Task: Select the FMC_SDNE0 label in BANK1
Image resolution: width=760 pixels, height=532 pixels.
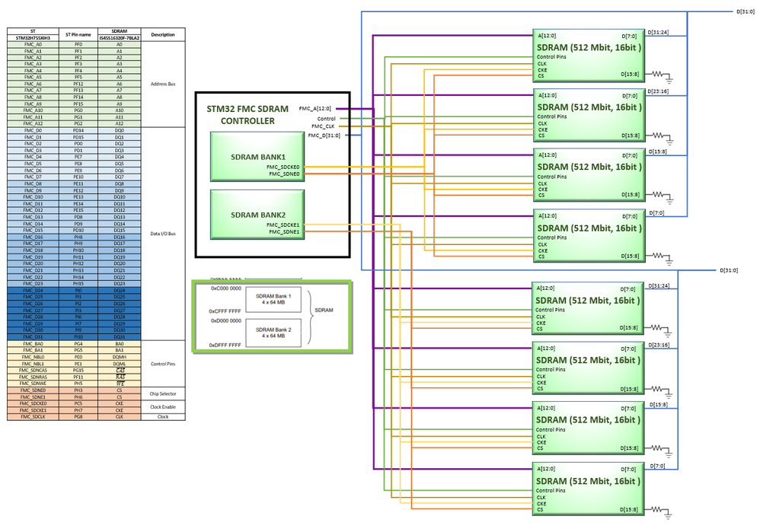Action: point(285,174)
